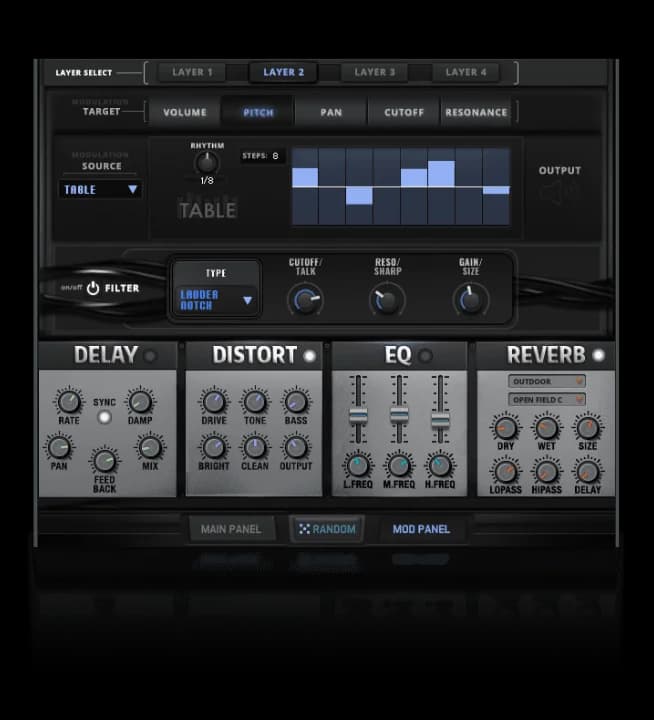Toggle the Delay Sync button
The height and width of the screenshot is (720, 654).
[x=104, y=417]
